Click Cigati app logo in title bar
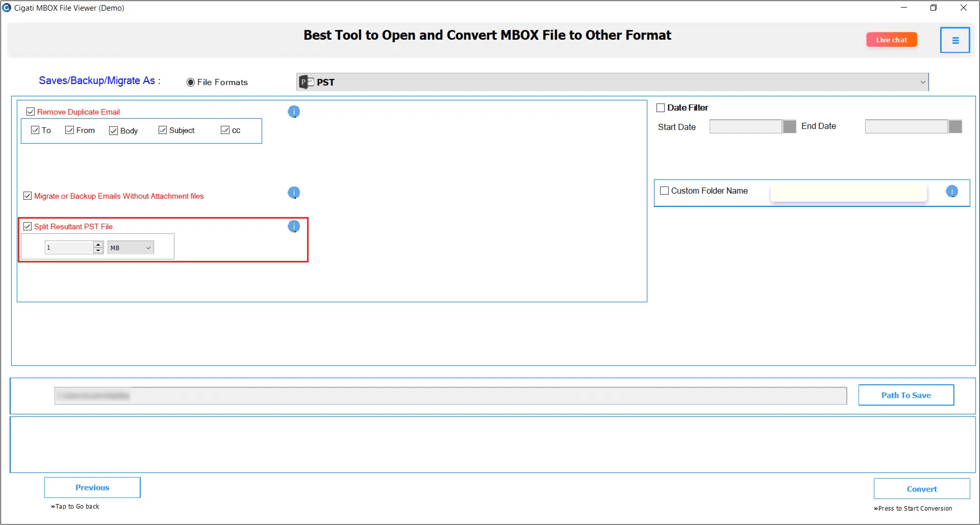 click(7, 8)
